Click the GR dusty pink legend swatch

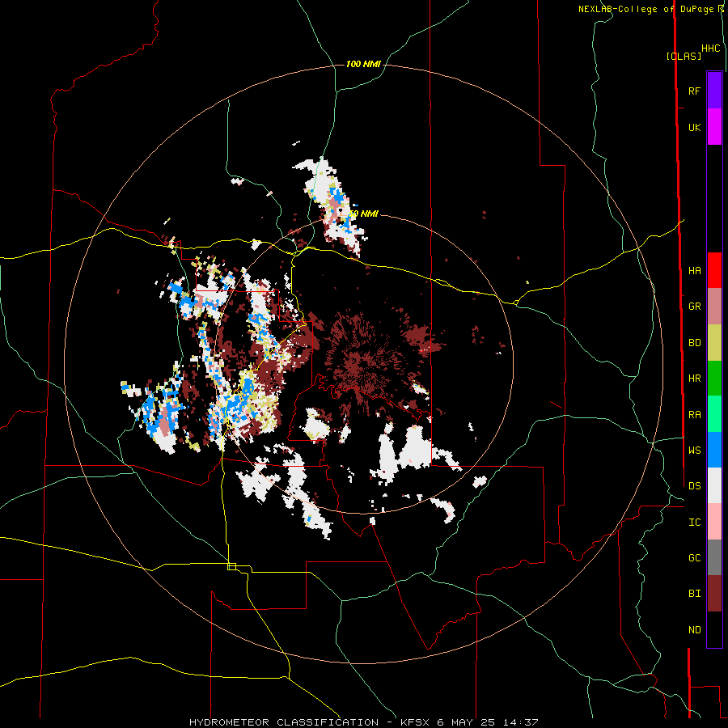[x=714, y=306]
